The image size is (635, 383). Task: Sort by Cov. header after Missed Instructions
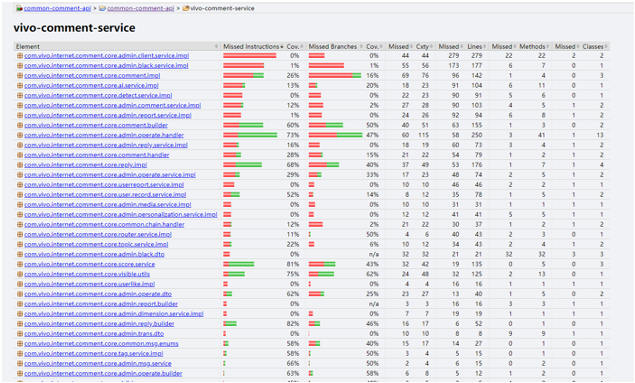pos(294,47)
